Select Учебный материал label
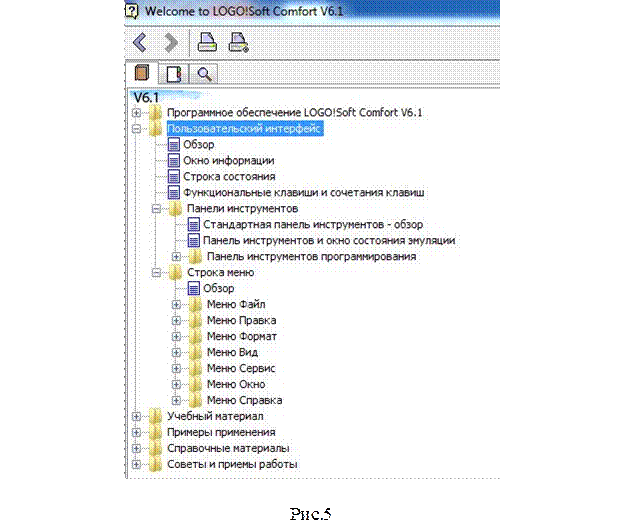Viewport: 624px width, 529px height. click(x=215, y=416)
